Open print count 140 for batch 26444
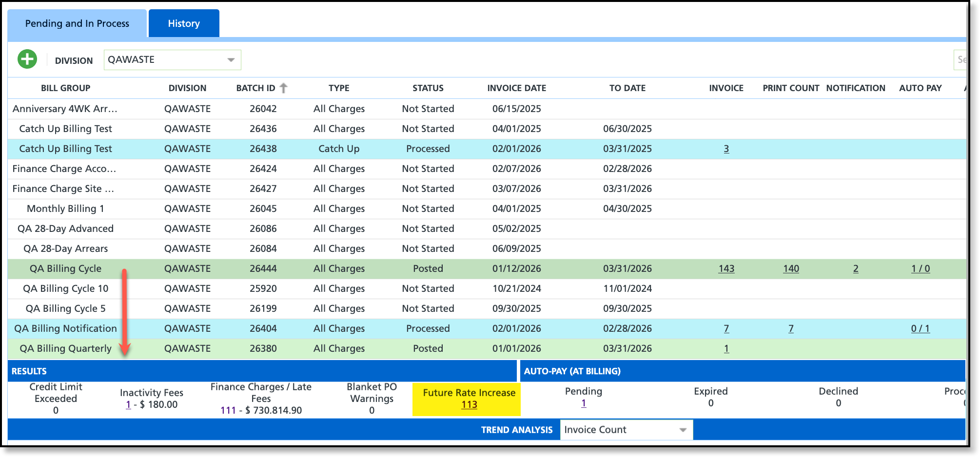Viewport: 980px width, 457px height. [791, 269]
